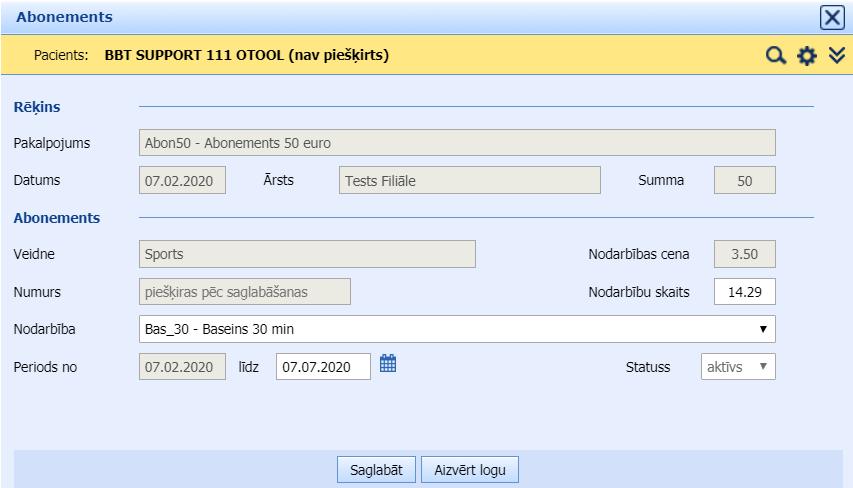
Task: Close the Abonements dialog with X
Action: (x=832, y=17)
